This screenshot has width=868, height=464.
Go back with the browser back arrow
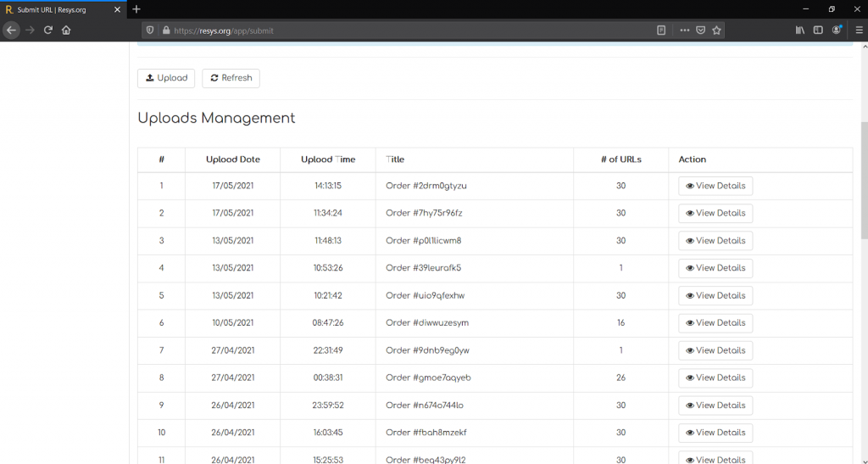tap(11, 31)
